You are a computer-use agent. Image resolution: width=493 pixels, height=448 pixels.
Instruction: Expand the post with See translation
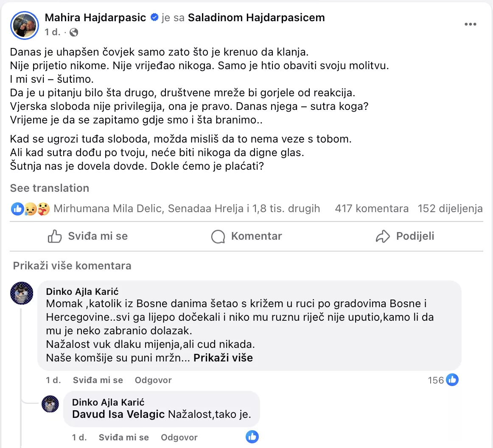pyautogui.click(x=50, y=188)
